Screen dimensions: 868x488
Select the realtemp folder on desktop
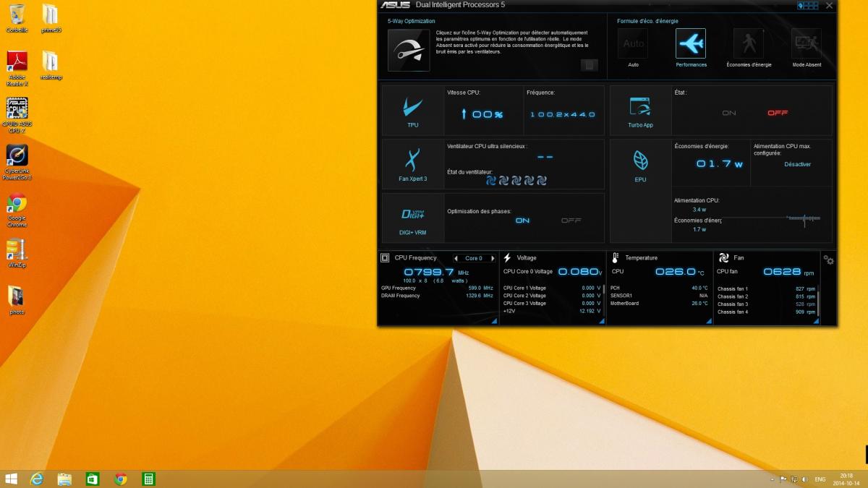point(51,65)
